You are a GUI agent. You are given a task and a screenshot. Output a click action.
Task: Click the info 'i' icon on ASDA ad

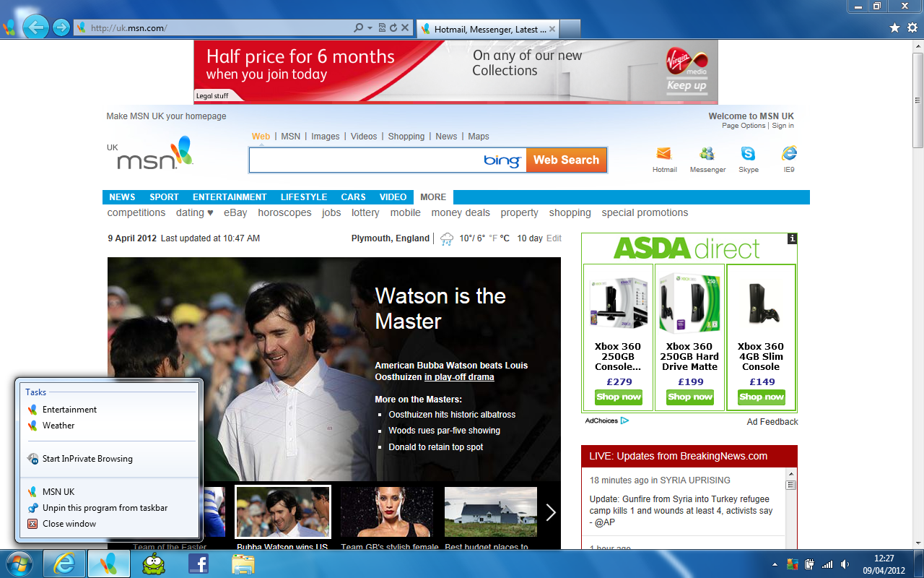tap(792, 238)
